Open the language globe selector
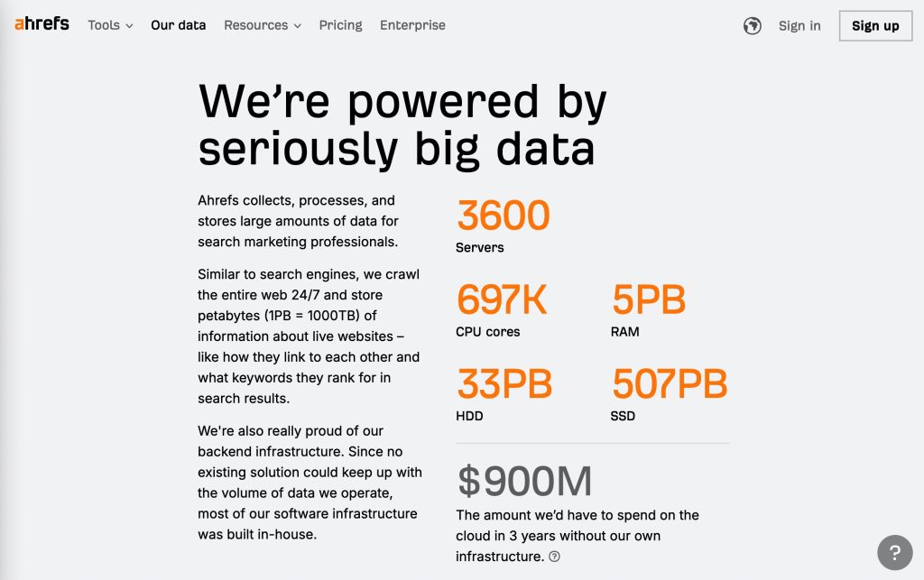924x580 pixels. point(752,25)
